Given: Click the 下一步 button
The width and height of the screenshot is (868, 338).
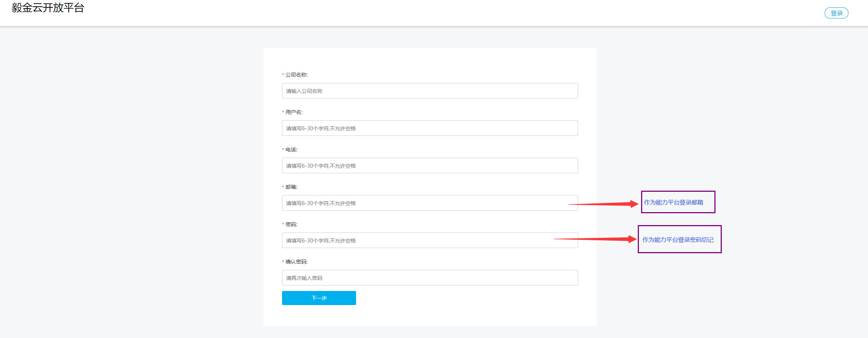Looking at the screenshot, I should [319, 298].
